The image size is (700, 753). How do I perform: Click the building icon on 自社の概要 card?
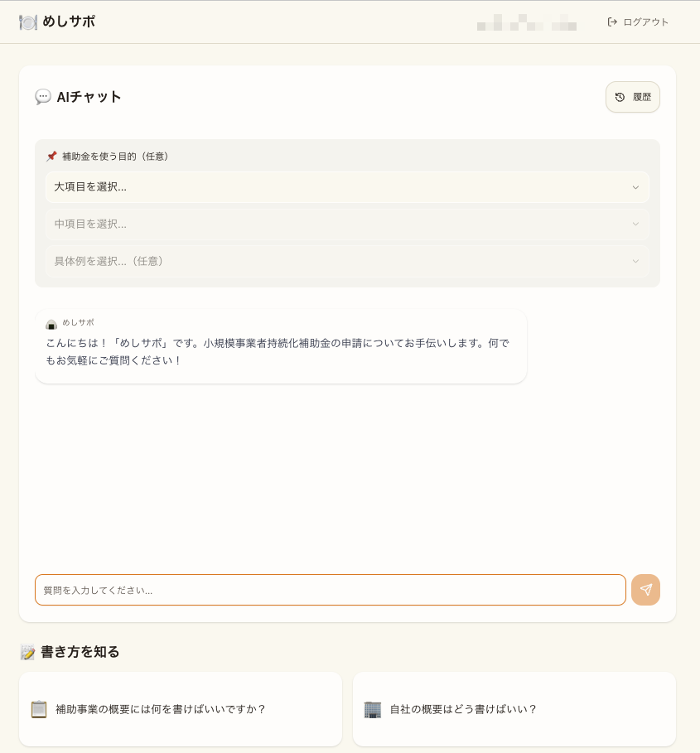[x=373, y=709]
